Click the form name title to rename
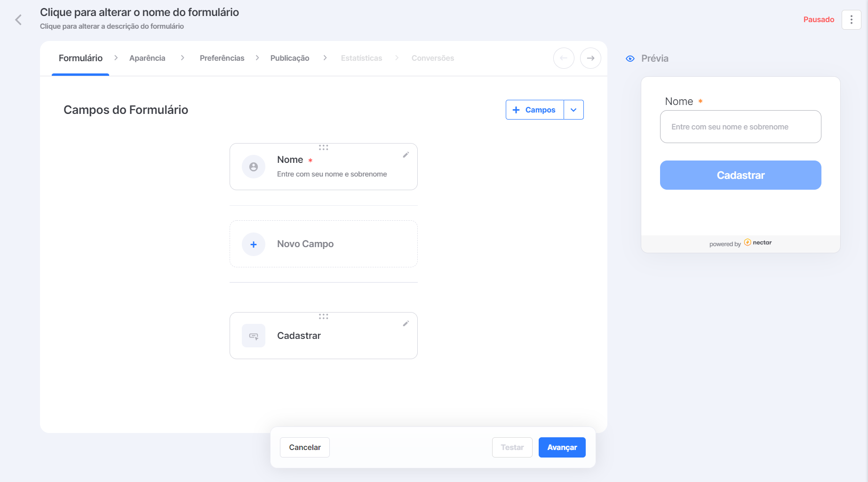This screenshot has height=482, width=868. coord(139,12)
